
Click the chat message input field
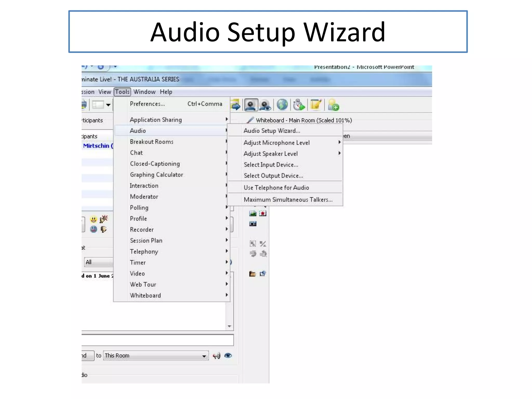point(157,340)
